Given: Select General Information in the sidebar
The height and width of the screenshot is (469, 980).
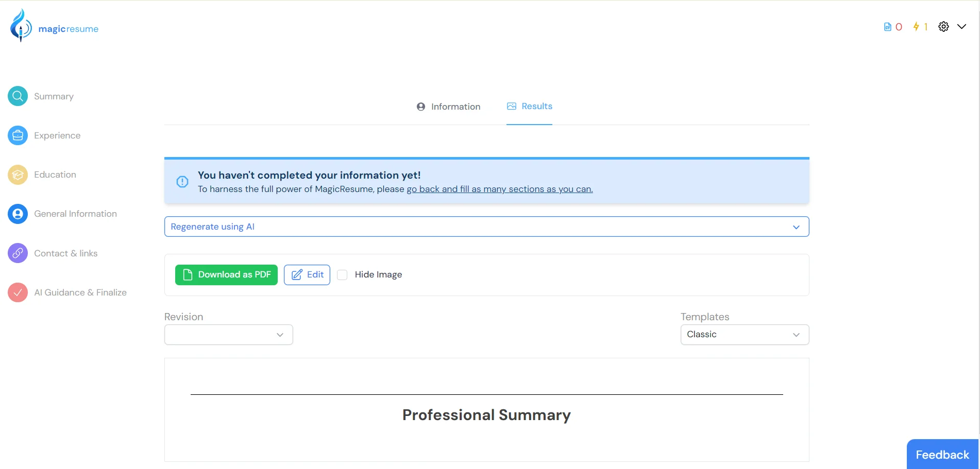Looking at the screenshot, I should (75, 214).
